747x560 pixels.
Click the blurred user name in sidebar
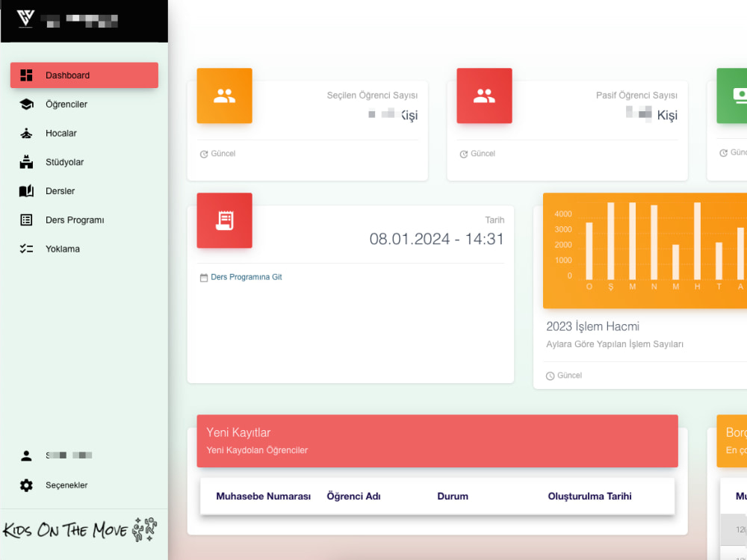[x=69, y=455]
